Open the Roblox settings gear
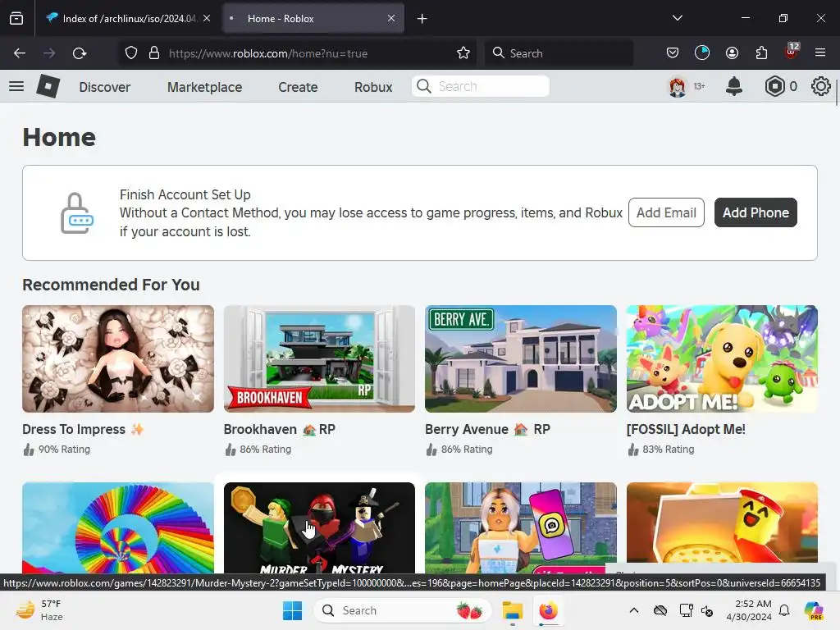 820,86
